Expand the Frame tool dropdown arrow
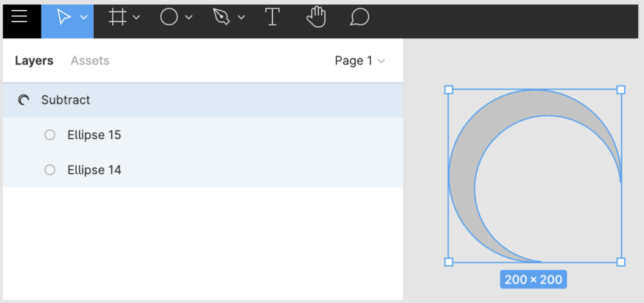 (136, 18)
